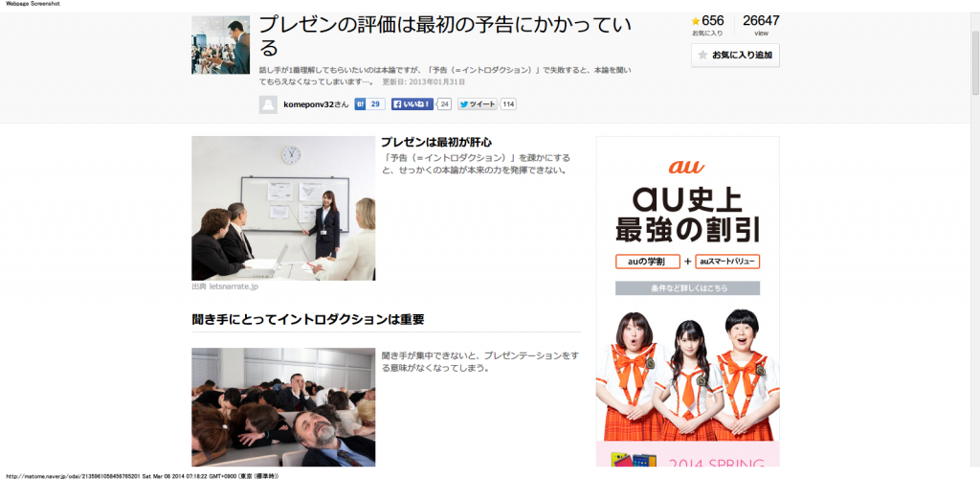
Task: Click the article header thumbnail image
Action: click(220, 45)
